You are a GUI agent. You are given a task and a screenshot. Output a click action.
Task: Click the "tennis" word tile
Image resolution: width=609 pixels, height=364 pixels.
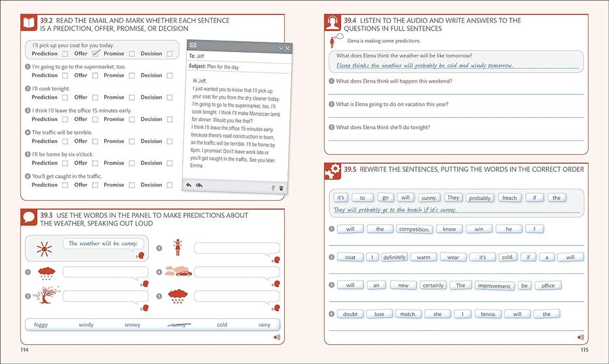click(488, 314)
